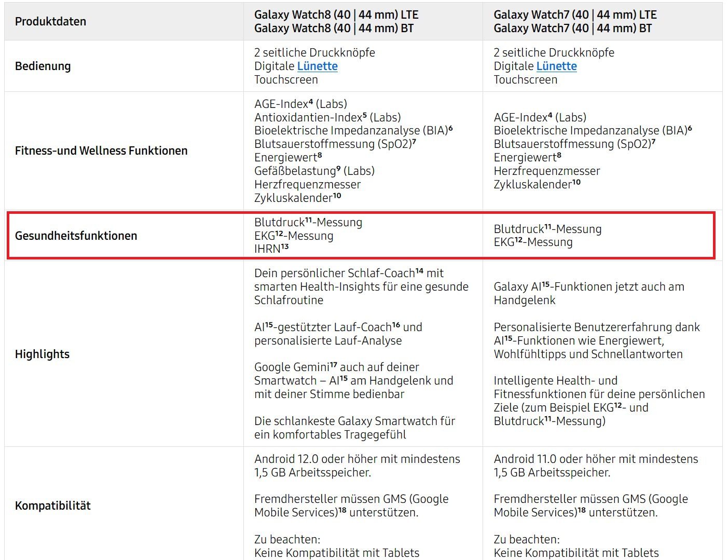Click Fremdhersteller GMS text in Watch7 column
728x560 pixels.
coord(591,506)
